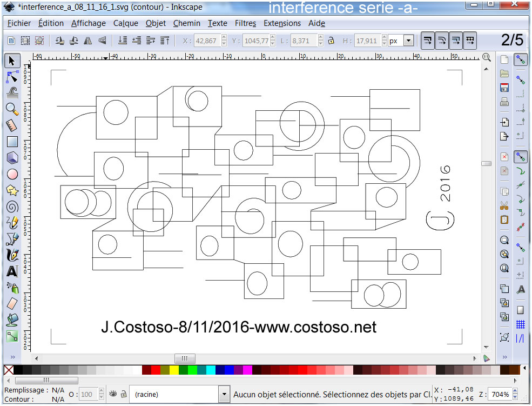This screenshot has width=532, height=406.
Task: Activate the Text tool
Action: (12, 271)
